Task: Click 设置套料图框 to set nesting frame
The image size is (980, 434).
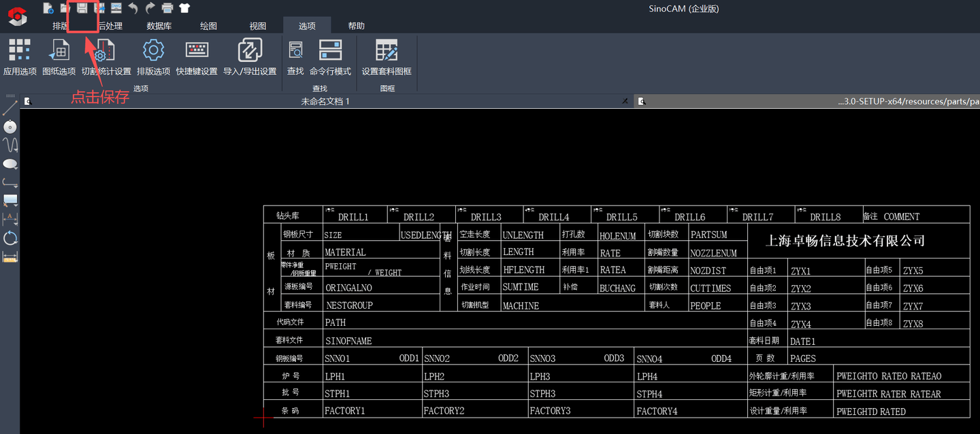Action: tap(387, 57)
